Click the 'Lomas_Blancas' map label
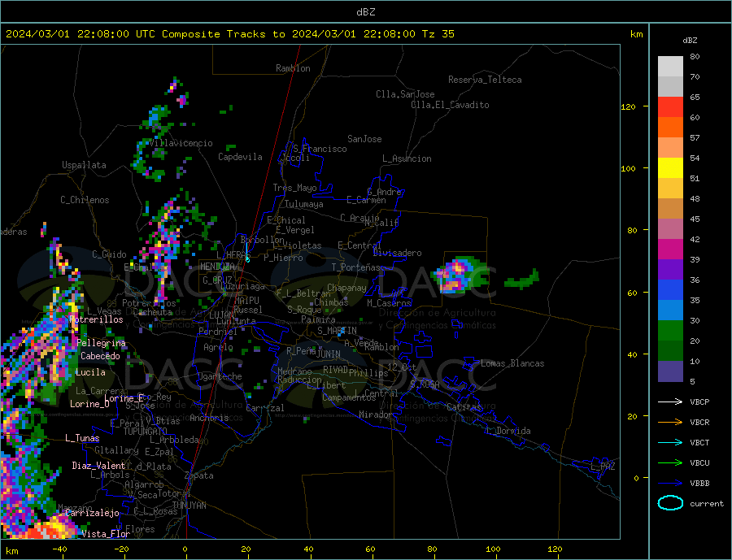 tap(512, 363)
